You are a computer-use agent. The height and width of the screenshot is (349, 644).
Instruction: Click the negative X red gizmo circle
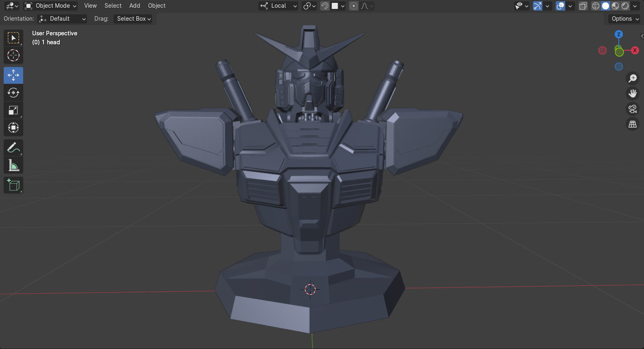pyautogui.click(x=603, y=50)
